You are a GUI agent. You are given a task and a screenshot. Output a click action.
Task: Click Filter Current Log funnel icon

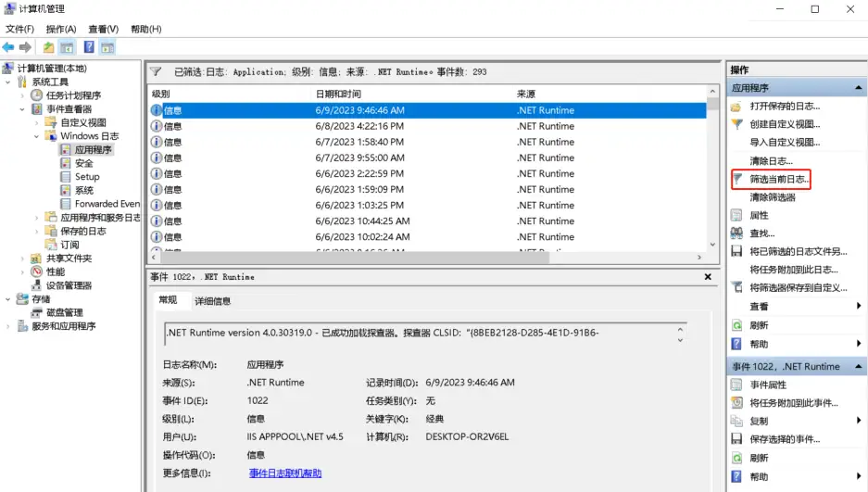tap(737, 179)
